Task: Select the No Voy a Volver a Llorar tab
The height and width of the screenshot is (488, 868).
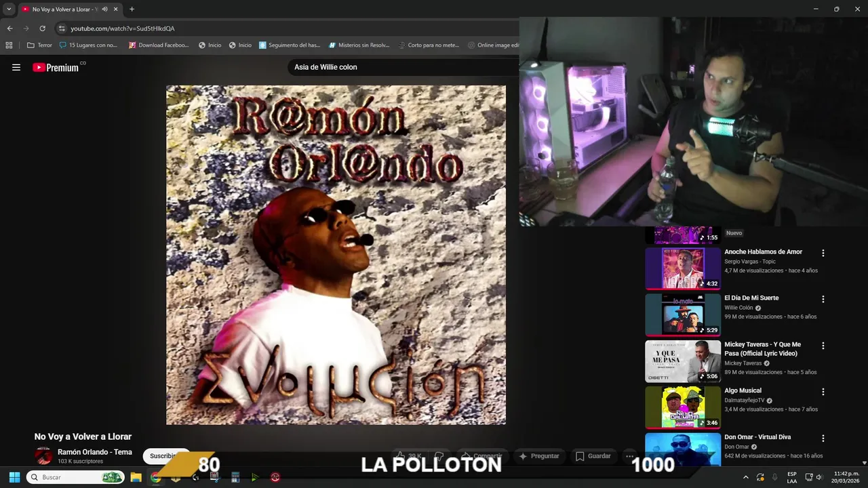Action: point(69,9)
